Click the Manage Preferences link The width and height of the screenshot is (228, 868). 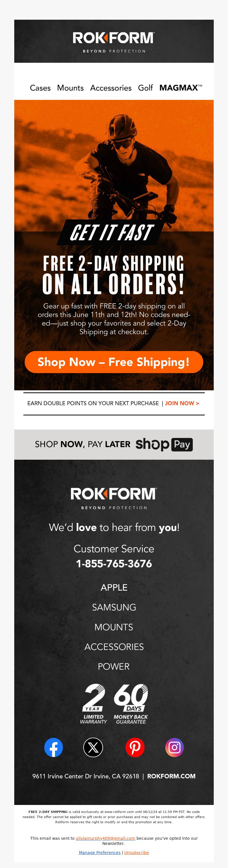coord(100,853)
